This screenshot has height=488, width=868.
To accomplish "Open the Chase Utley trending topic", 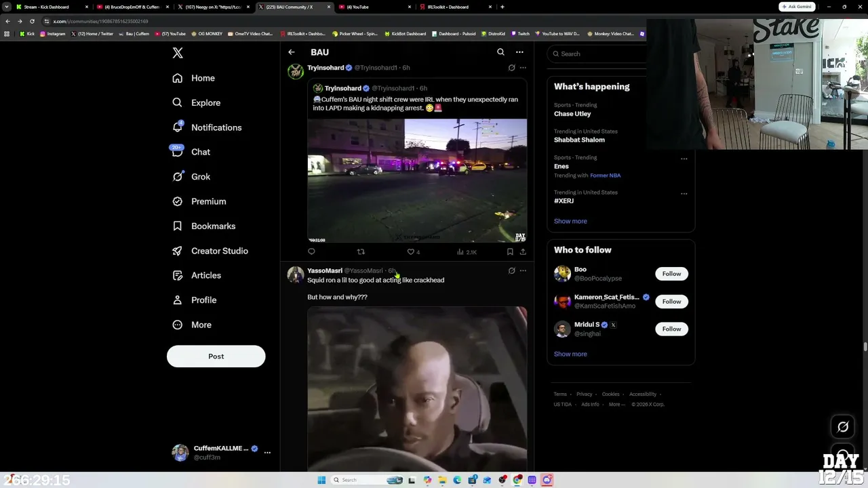I will [572, 114].
